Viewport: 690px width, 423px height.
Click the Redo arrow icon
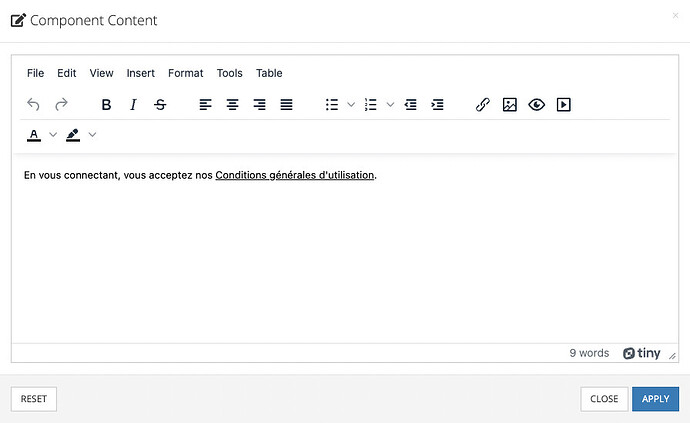coord(61,104)
